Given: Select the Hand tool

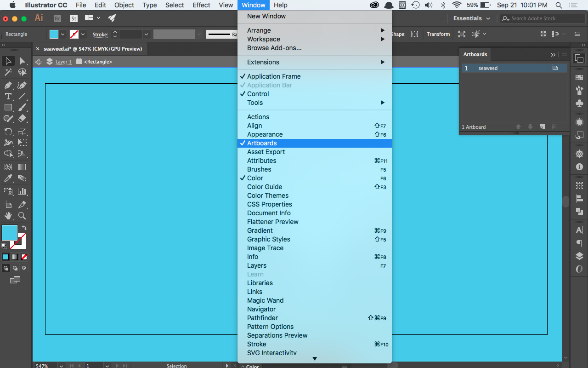Looking at the screenshot, I should [8, 216].
